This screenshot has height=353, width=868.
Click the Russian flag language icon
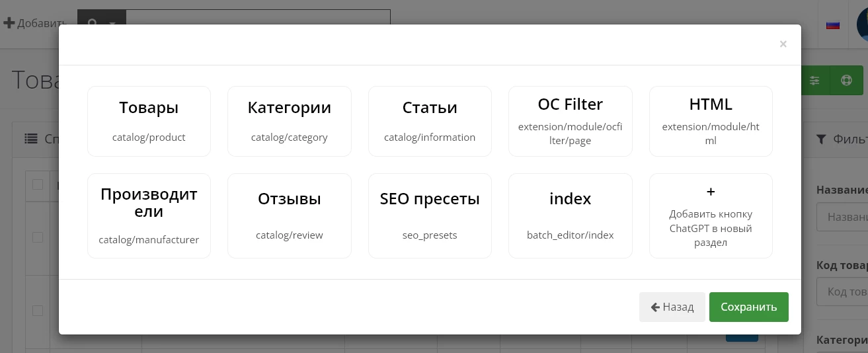point(833,24)
